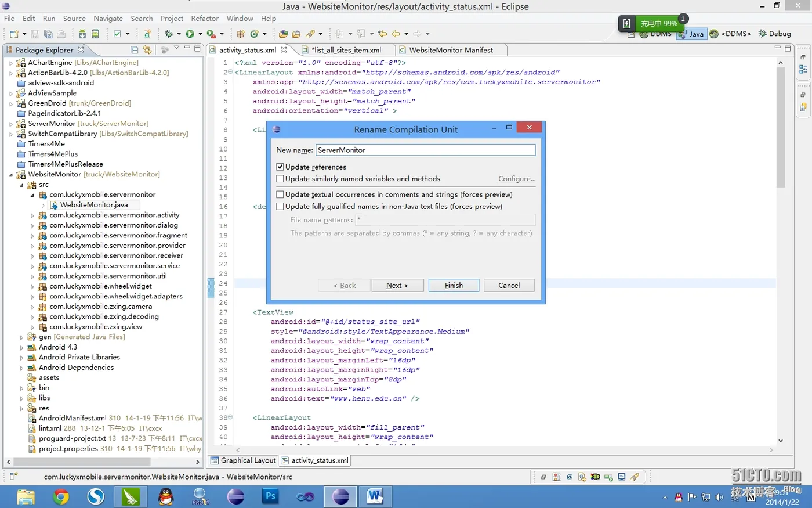Click the Save All toolbar icon
Viewport: 812px width, 508px height.
pos(48,34)
